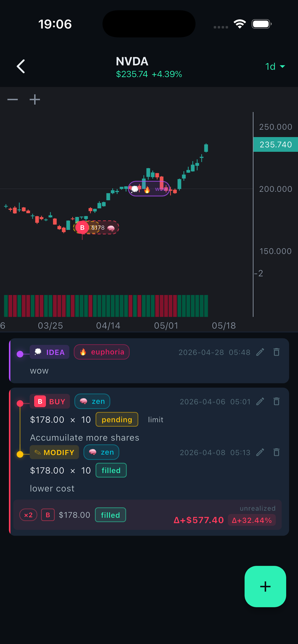This screenshot has height=644, width=298.
Task: Tap the 05/18 date axis label
Action: coord(224,326)
